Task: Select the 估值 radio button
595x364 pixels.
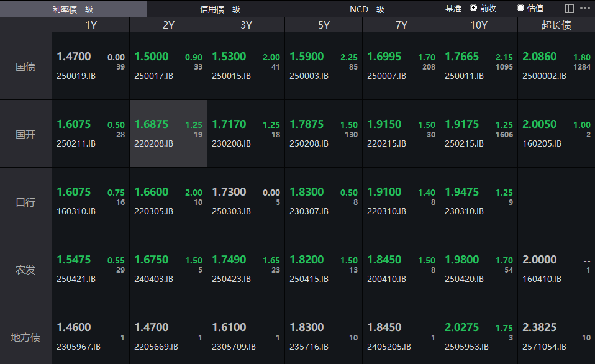Action: (x=520, y=8)
